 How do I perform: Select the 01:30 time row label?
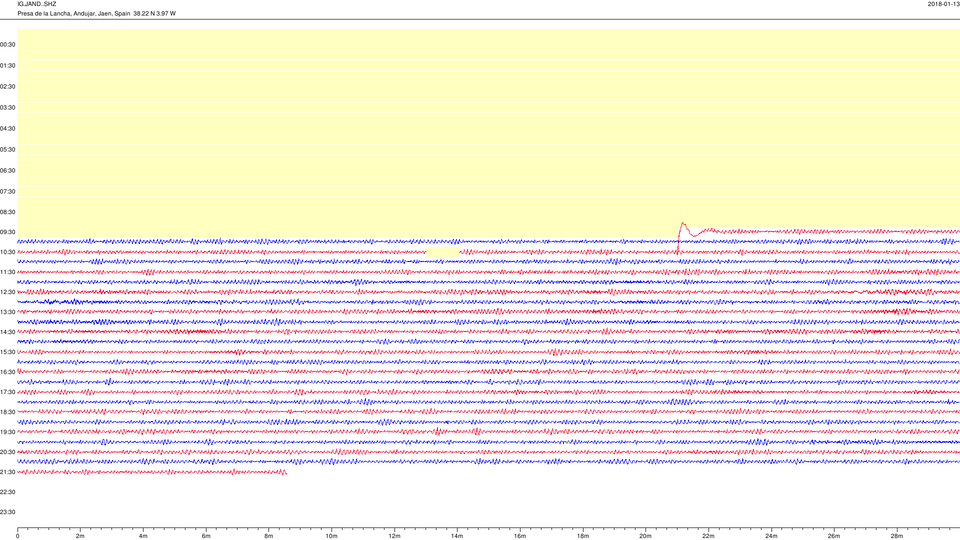(x=8, y=66)
